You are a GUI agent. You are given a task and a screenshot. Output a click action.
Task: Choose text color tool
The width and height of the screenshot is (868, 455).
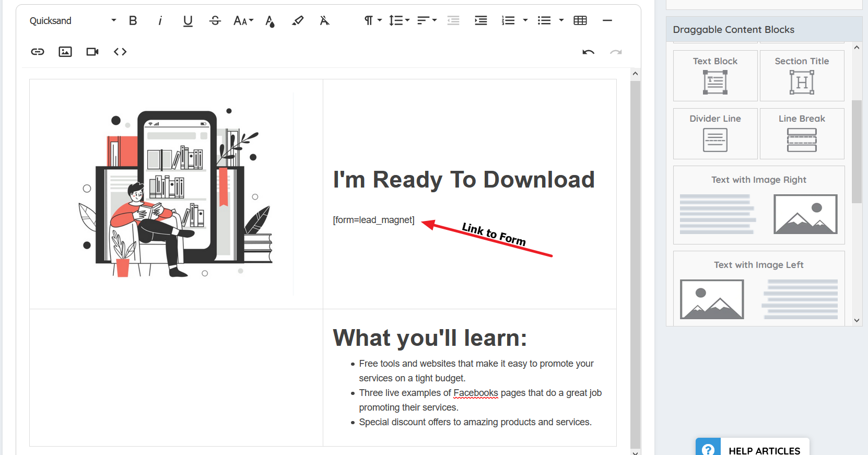[x=270, y=21]
